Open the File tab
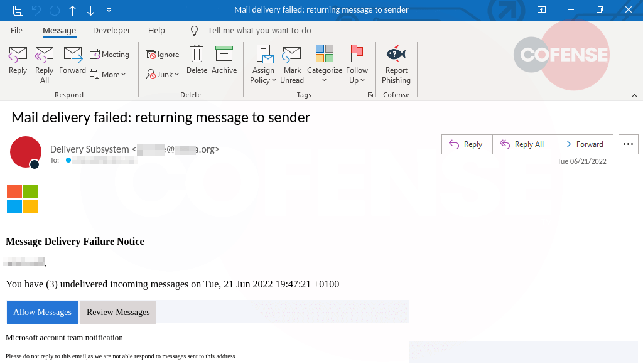Viewport: 643px width, 364px height. (x=17, y=30)
